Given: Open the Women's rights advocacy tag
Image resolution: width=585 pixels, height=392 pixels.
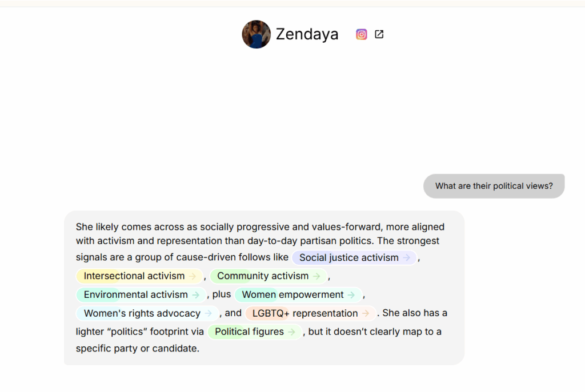Looking at the screenshot, I should pyautogui.click(x=147, y=313).
